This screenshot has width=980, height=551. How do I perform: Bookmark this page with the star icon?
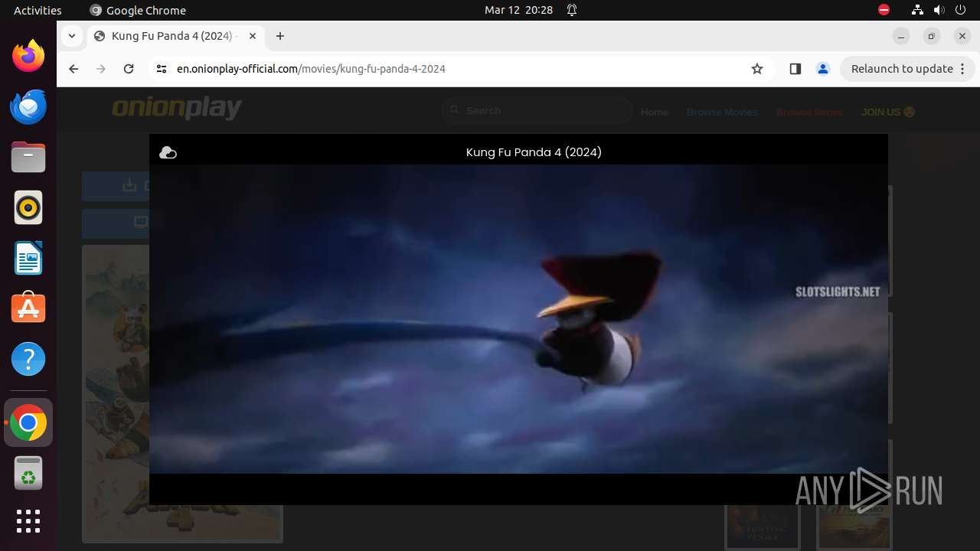click(x=757, y=69)
